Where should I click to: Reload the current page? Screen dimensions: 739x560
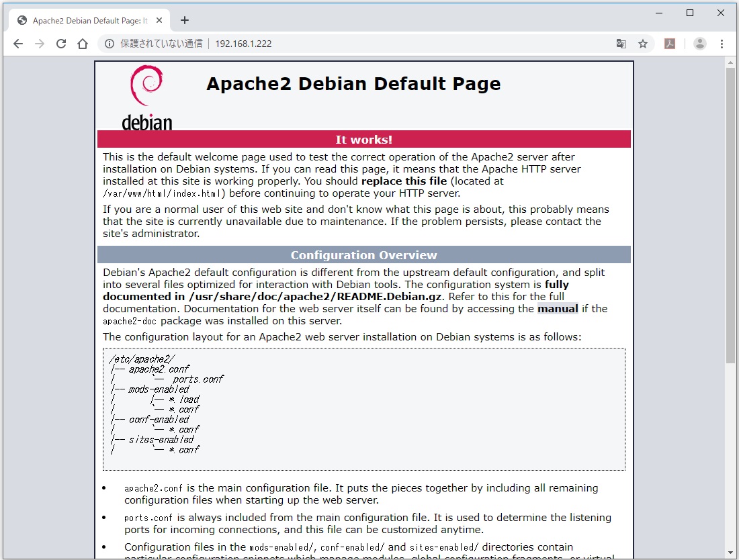(61, 44)
